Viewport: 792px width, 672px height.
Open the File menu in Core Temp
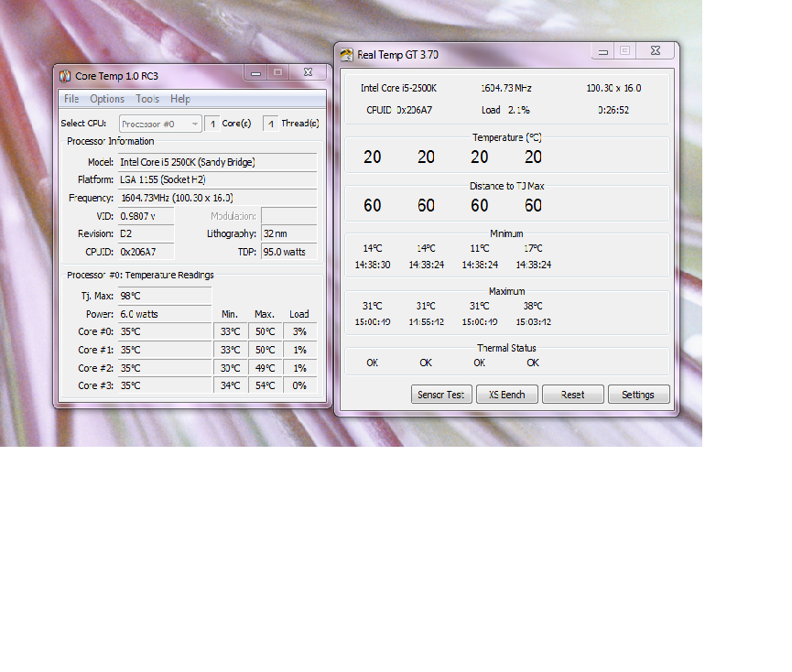pos(71,99)
